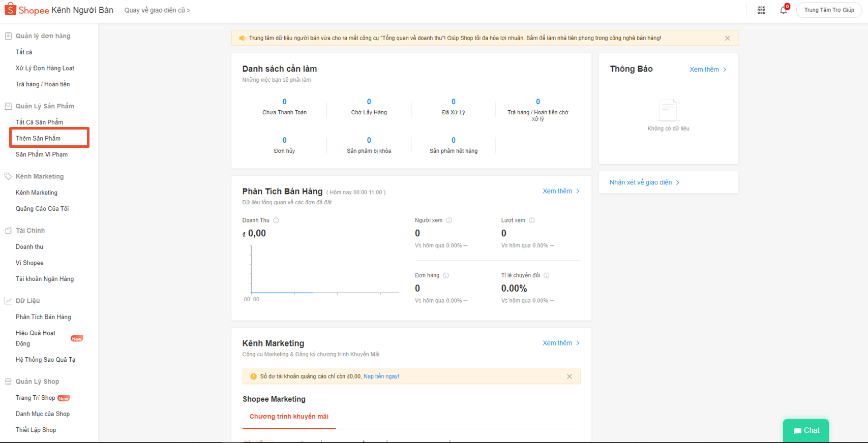Click the Doanh Thu info icon

(x=276, y=220)
